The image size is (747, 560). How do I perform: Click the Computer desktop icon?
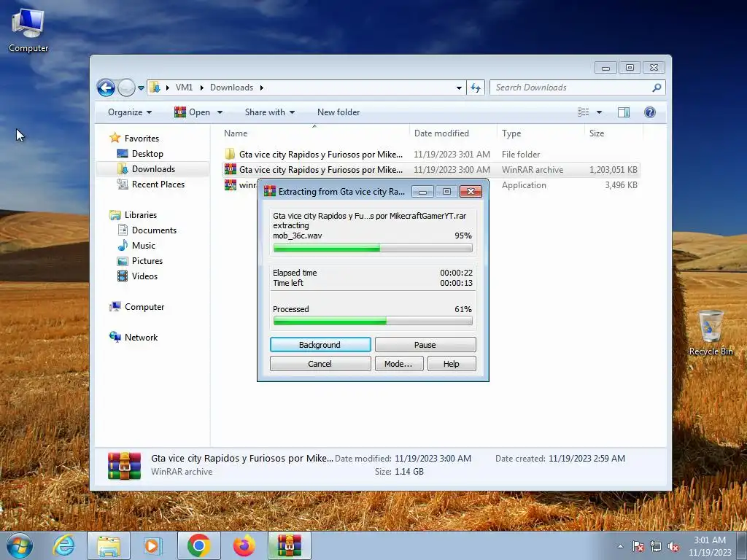pos(28,31)
